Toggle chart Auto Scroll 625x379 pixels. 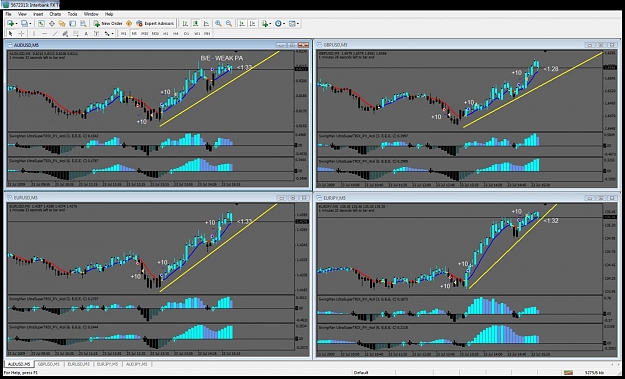pyautogui.click(x=242, y=24)
